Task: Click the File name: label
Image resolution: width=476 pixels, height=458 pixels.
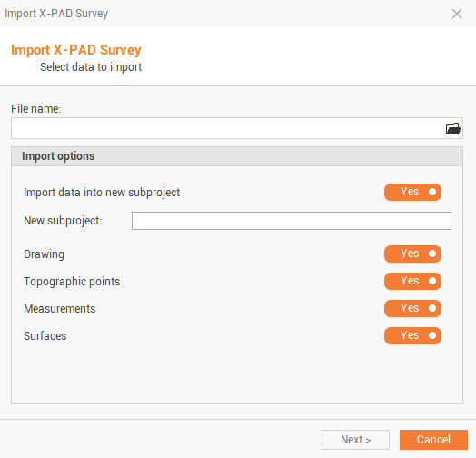Action: point(35,109)
